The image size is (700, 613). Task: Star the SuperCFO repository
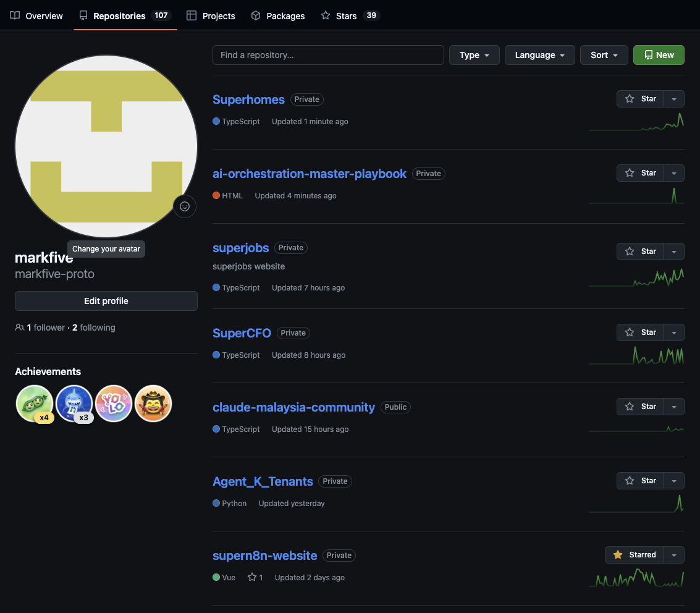coord(640,332)
